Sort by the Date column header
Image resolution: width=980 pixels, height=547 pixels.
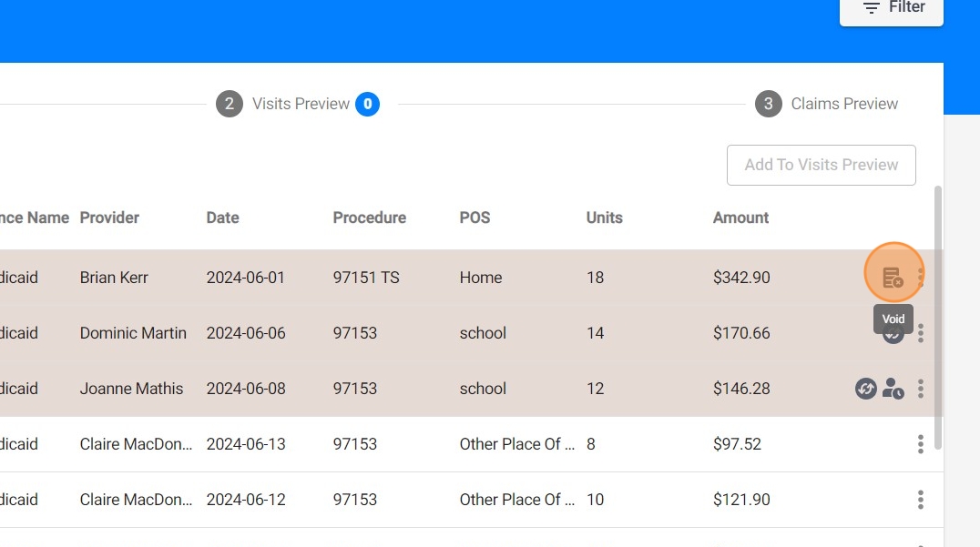tap(222, 218)
